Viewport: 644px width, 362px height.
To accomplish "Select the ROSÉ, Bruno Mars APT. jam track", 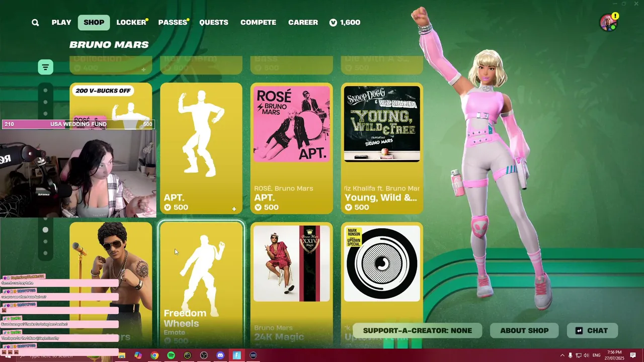I will pos(292,148).
